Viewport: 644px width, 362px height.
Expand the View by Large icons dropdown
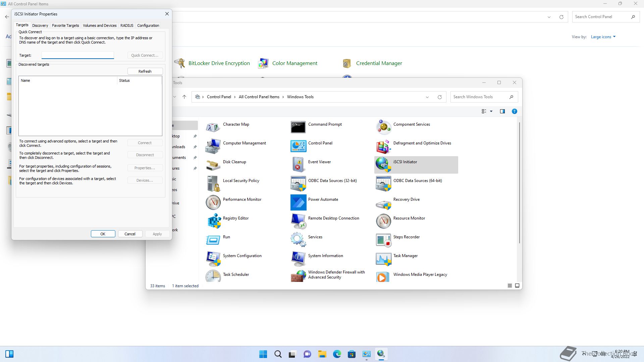pyautogui.click(x=603, y=37)
